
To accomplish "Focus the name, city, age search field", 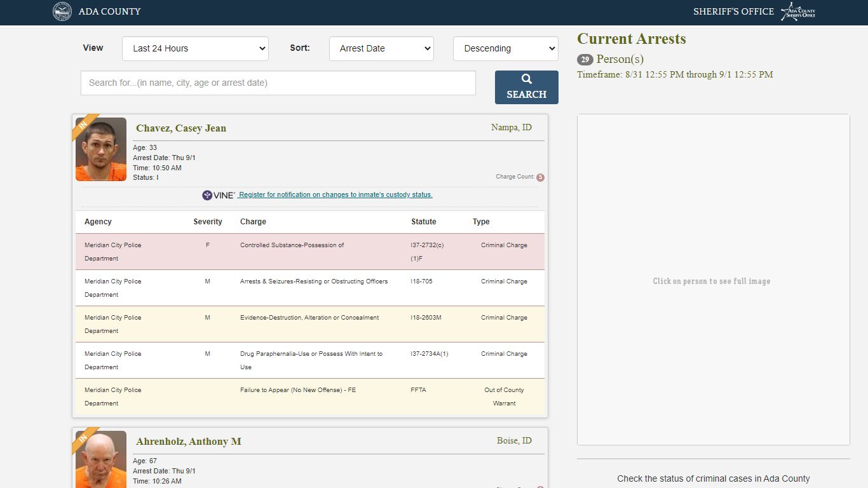I will coord(278,83).
